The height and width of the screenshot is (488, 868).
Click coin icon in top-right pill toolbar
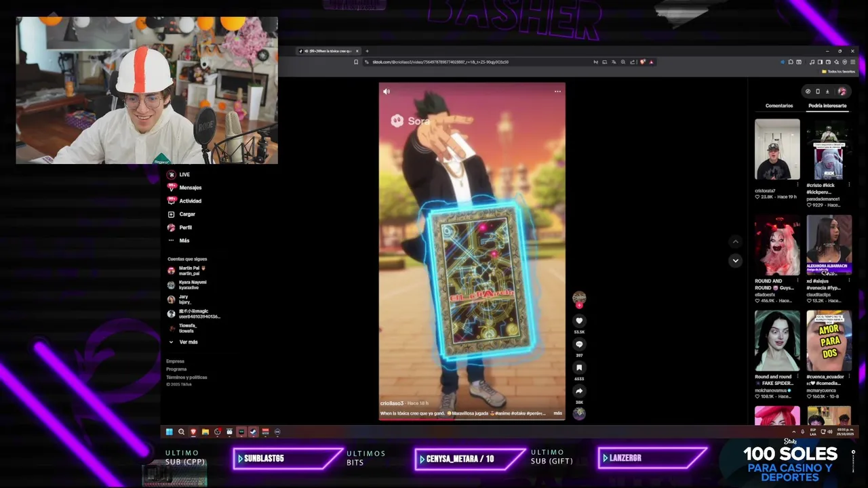tap(808, 91)
